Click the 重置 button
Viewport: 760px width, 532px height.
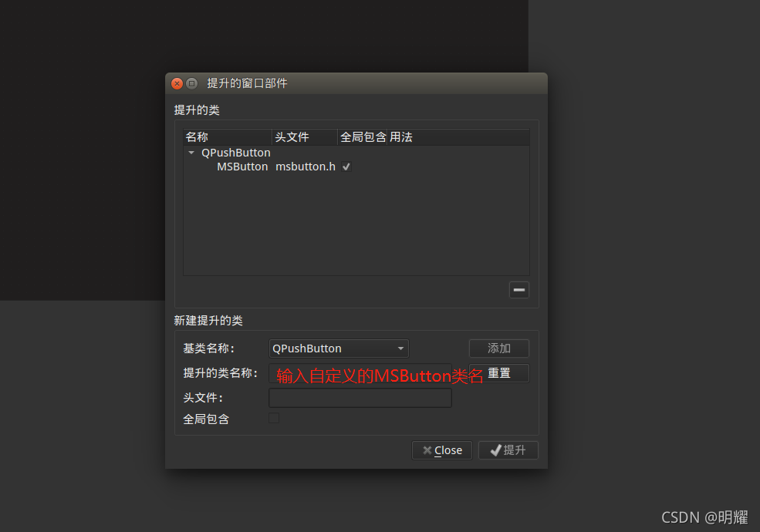pos(498,373)
